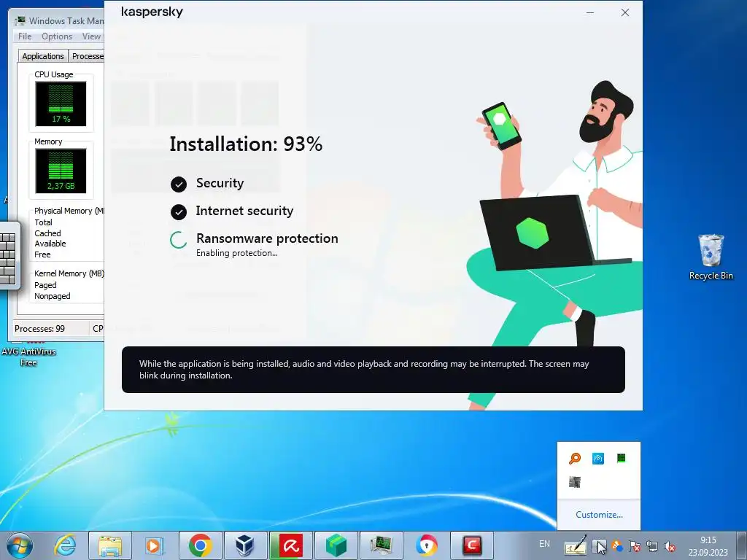Click the Security checkmark icon

179,184
